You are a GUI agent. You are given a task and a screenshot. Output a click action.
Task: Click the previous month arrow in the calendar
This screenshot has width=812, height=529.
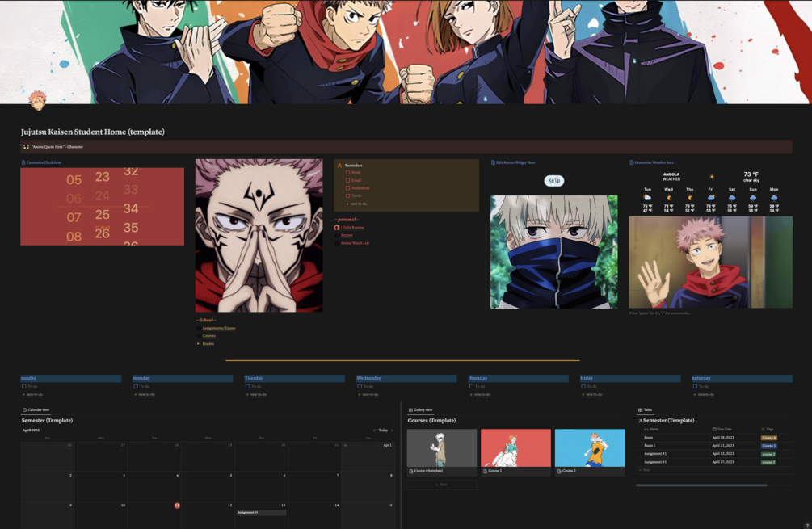pos(374,430)
